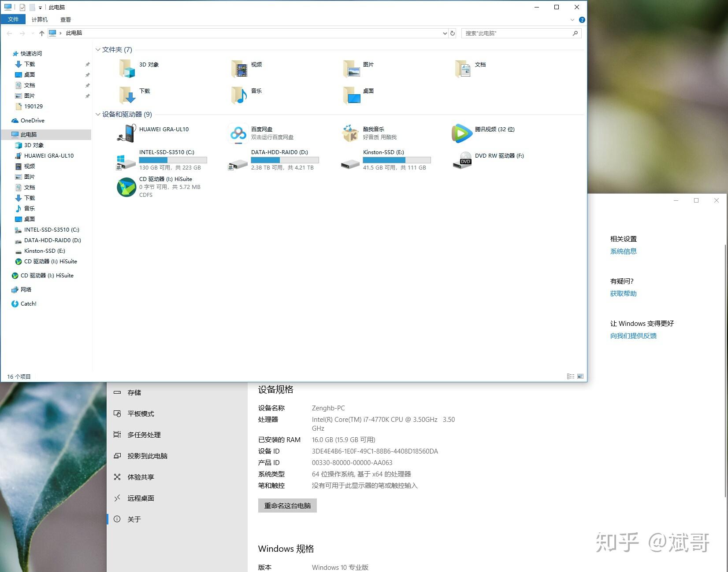Click the Back navigation arrow
The height and width of the screenshot is (572, 728).
pos(10,33)
